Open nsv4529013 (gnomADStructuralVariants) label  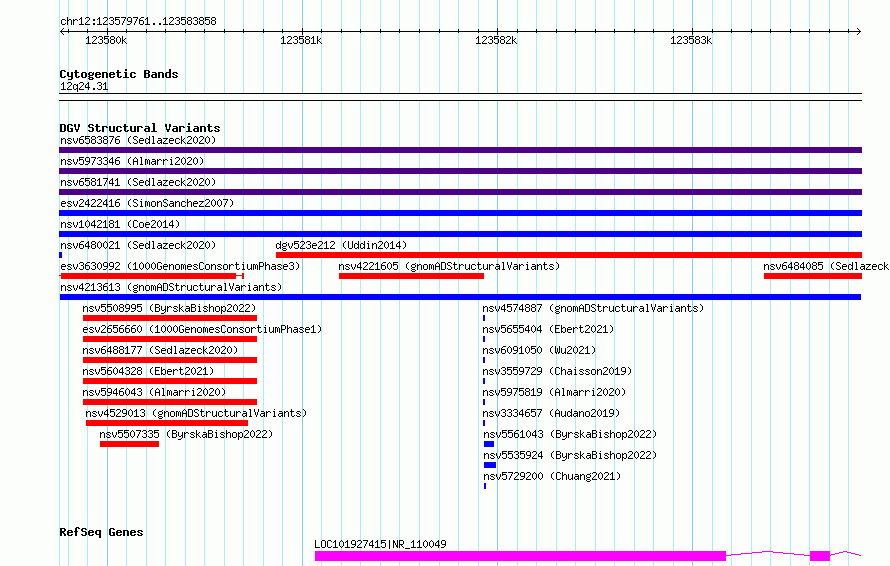click(x=196, y=413)
